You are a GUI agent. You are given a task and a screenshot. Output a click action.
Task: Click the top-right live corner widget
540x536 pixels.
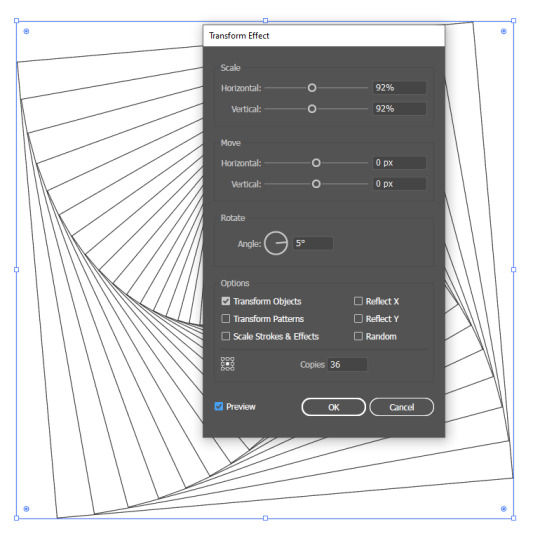click(503, 31)
